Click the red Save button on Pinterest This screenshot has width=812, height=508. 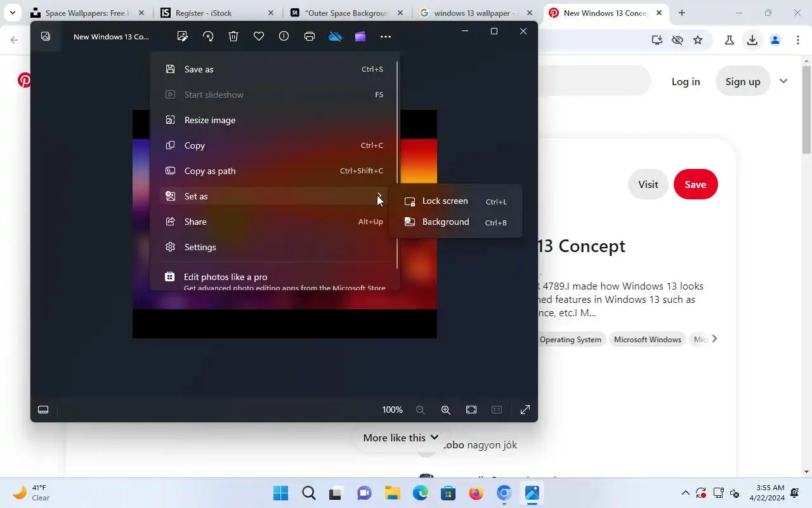(695, 184)
